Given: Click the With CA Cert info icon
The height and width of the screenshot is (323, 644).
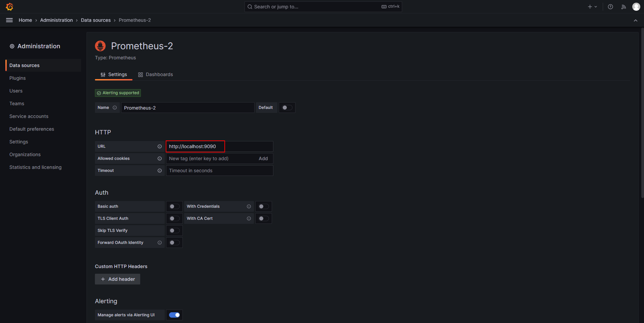Looking at the screenshot, I should [249, 218].
